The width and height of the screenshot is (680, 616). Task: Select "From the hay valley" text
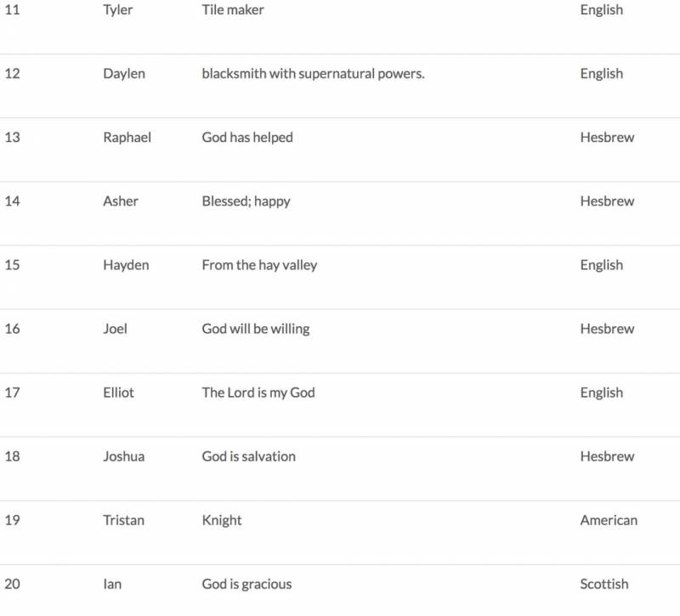tap(259, 265)
